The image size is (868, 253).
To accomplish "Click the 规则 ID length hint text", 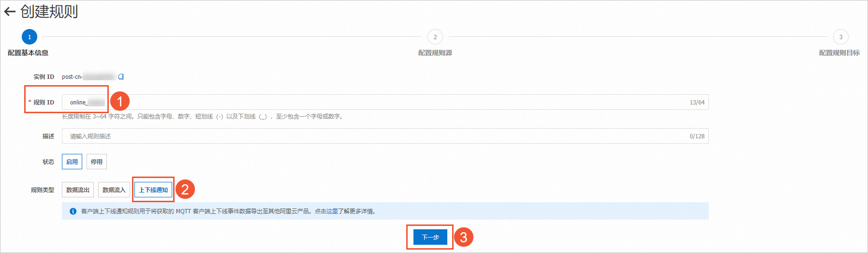I will click(x=203, y=117).
